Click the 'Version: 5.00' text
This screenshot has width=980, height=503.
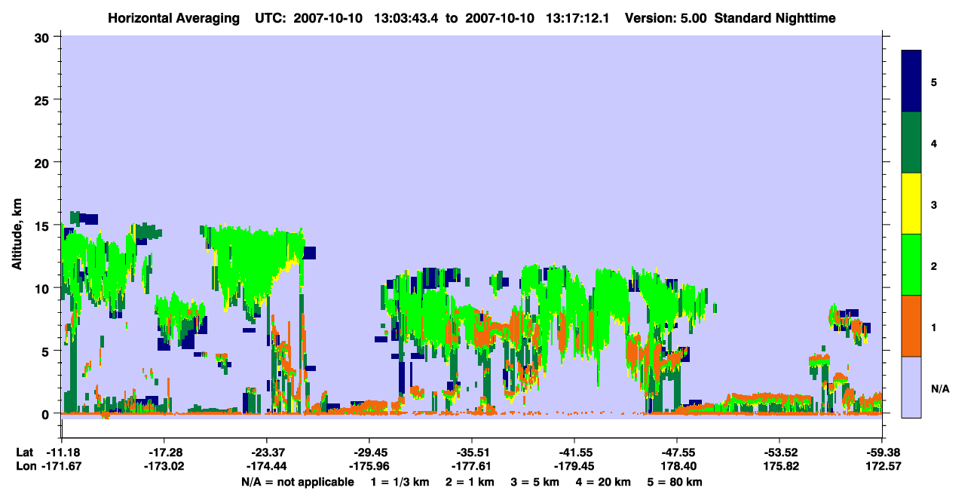pos(666,18)
